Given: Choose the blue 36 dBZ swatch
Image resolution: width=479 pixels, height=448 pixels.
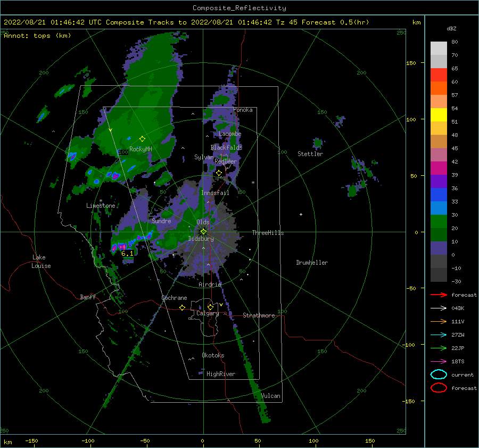Looking at the screenshot, I should (x=439, y=194).
